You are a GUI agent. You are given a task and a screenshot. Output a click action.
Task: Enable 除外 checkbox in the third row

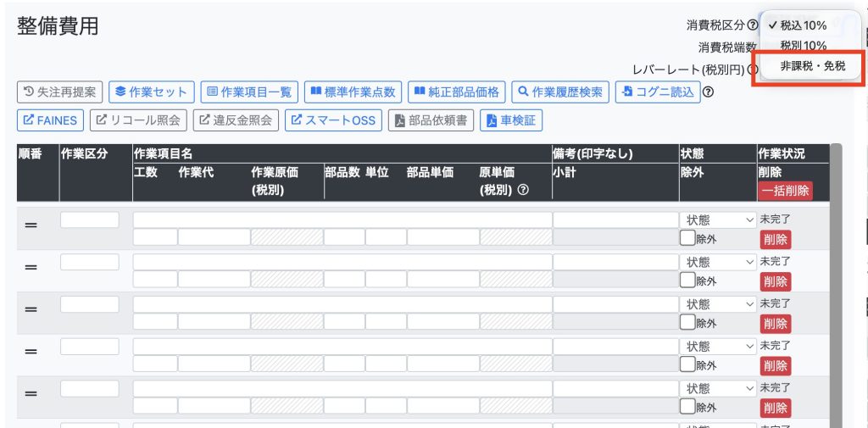[x=687, y=323]
